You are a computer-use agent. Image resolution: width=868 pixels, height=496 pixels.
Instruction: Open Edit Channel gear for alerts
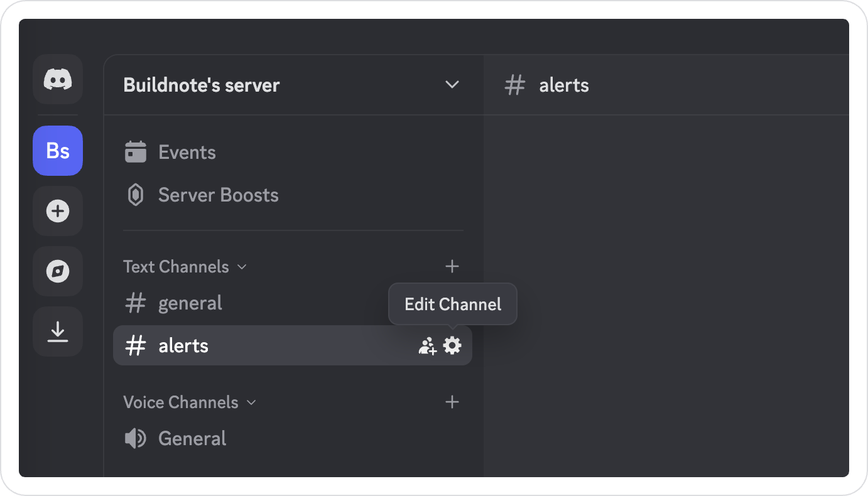coord(452,345)
